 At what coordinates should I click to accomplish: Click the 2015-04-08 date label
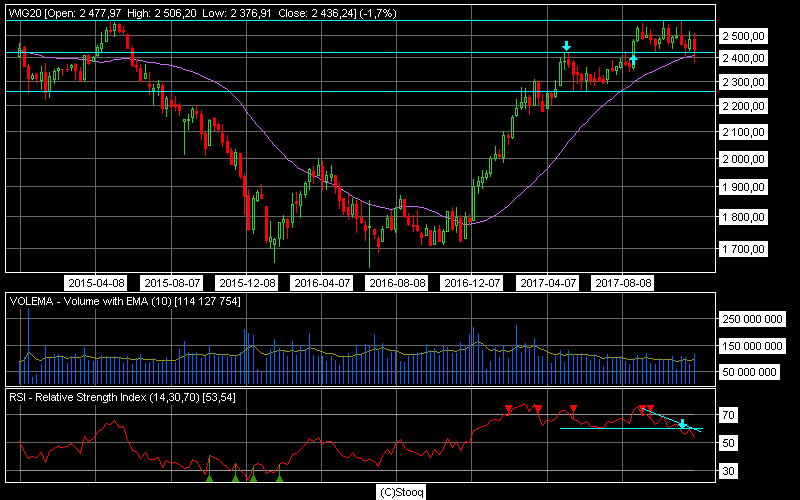coord(96,283)
